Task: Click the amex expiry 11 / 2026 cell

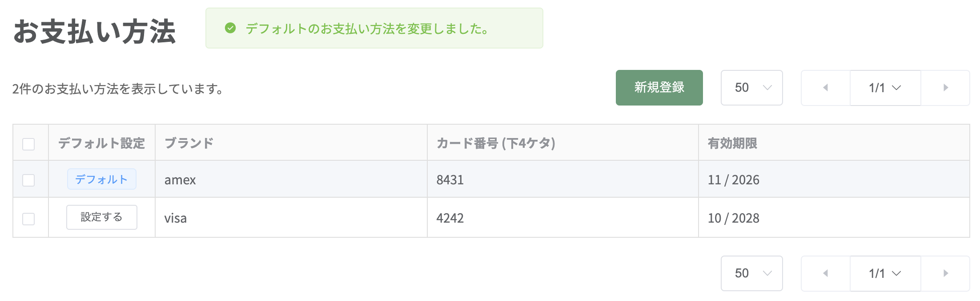Action: click(834, 179)
